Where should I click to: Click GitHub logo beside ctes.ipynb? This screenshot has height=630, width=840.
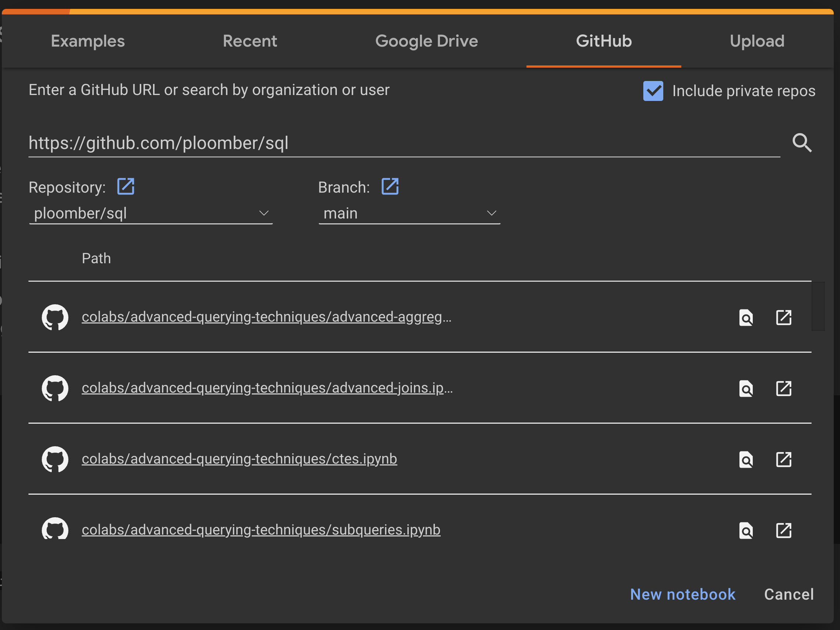(x=55, y=459)
